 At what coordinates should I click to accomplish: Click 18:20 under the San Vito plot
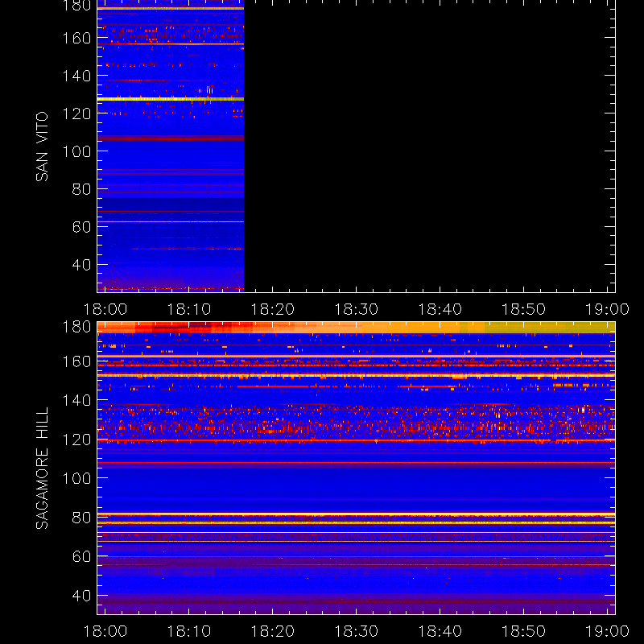[273, 309]
